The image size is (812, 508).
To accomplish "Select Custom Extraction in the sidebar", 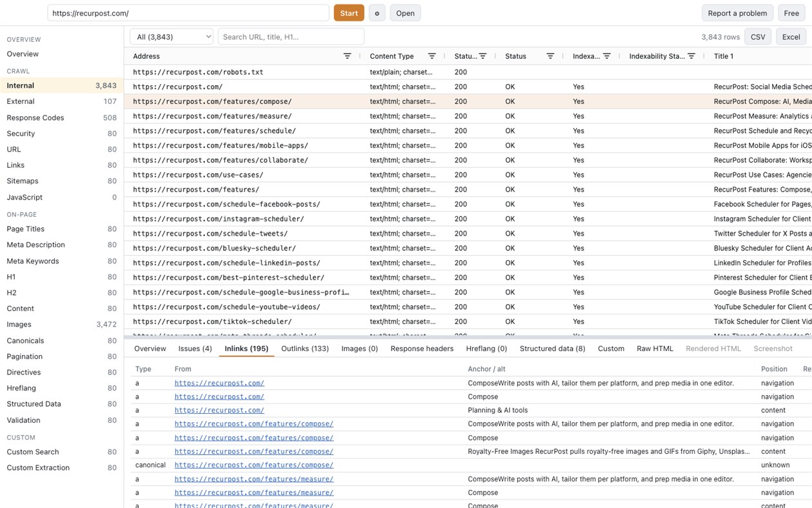I will 62,468.
